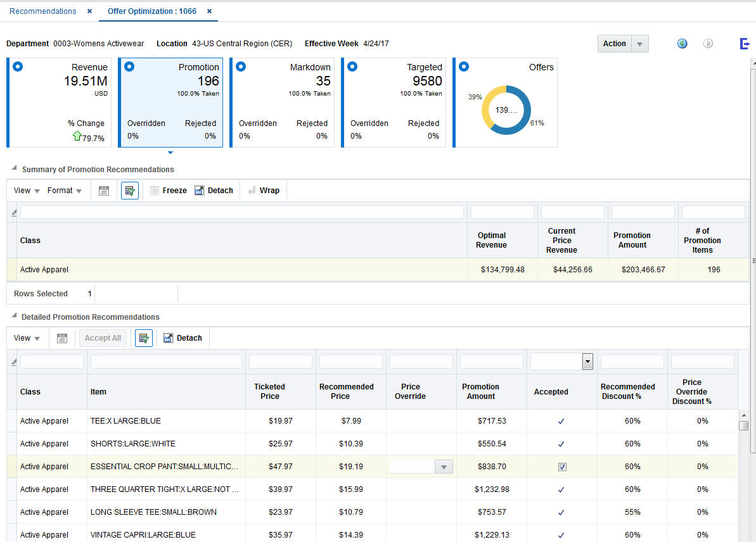Screen dimensions: 756x542
Task: Select the Offer Optimization : 1066 tab
Action: 152,11
